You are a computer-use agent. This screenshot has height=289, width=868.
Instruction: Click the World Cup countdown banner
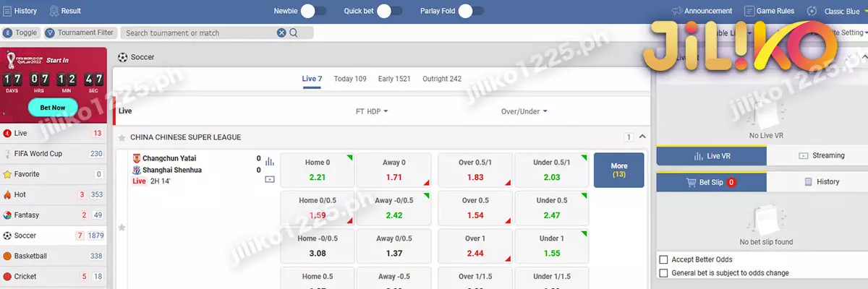(x=54, y=85)
